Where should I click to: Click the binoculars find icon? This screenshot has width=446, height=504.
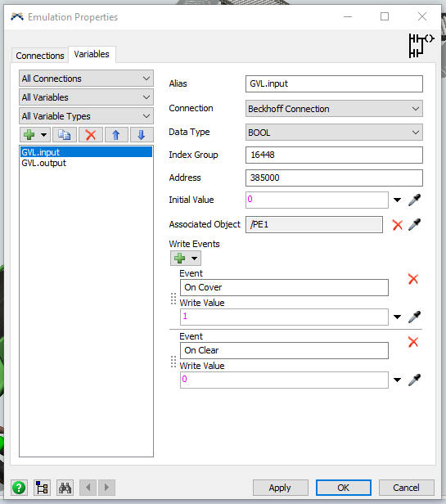65,488
